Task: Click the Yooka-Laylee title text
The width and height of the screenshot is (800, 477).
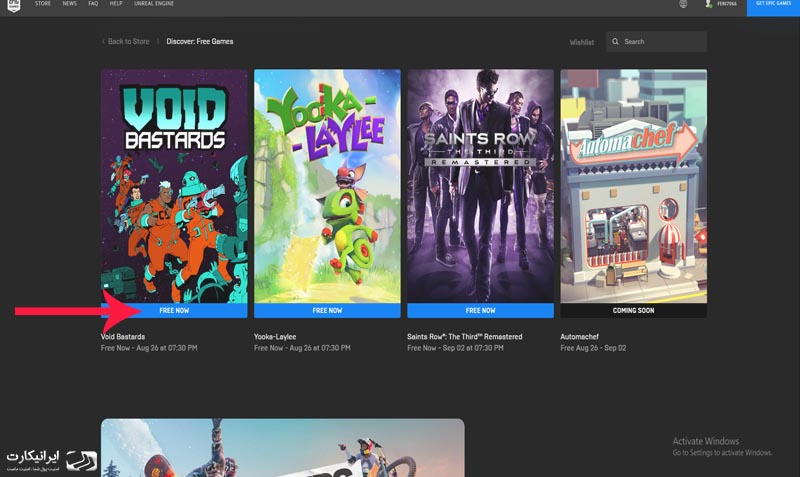Action: (x=275, y=337)
